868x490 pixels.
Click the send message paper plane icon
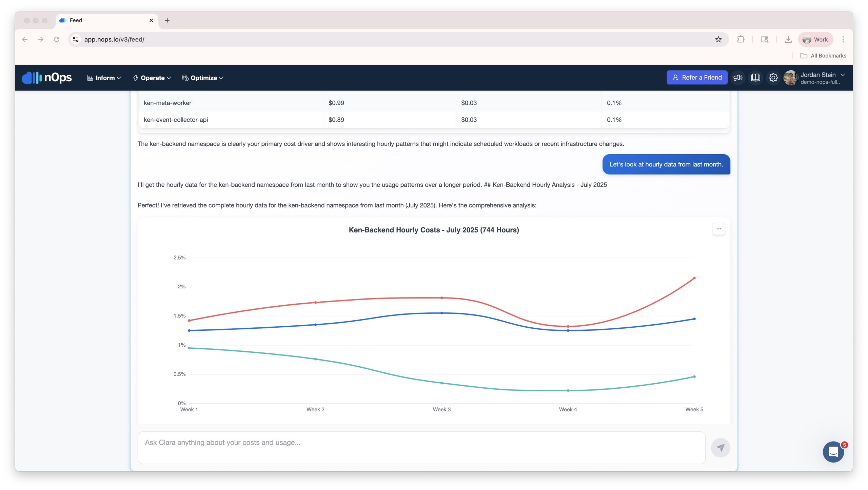pyautogui.click(x=720, y=448)
